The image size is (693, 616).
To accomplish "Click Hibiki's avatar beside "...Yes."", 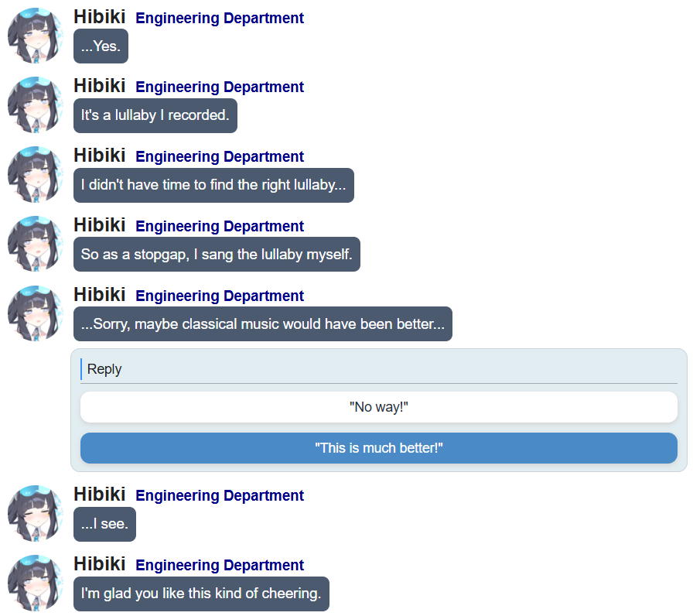I will pyautogui.click(x=36, y=36).
